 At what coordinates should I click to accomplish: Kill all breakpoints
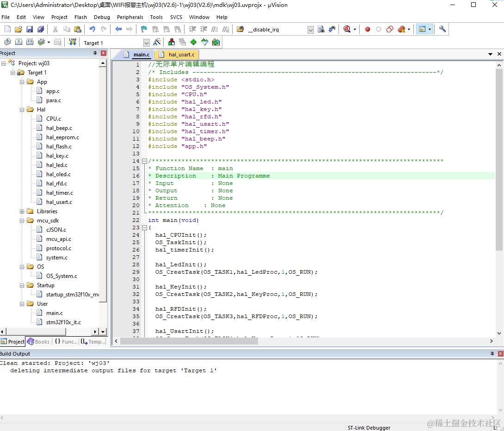click(401, 29)
